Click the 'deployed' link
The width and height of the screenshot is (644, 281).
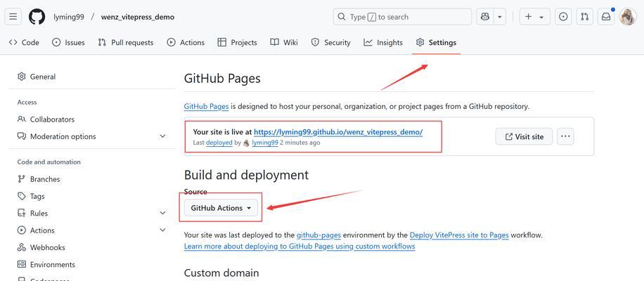[219, 143]
